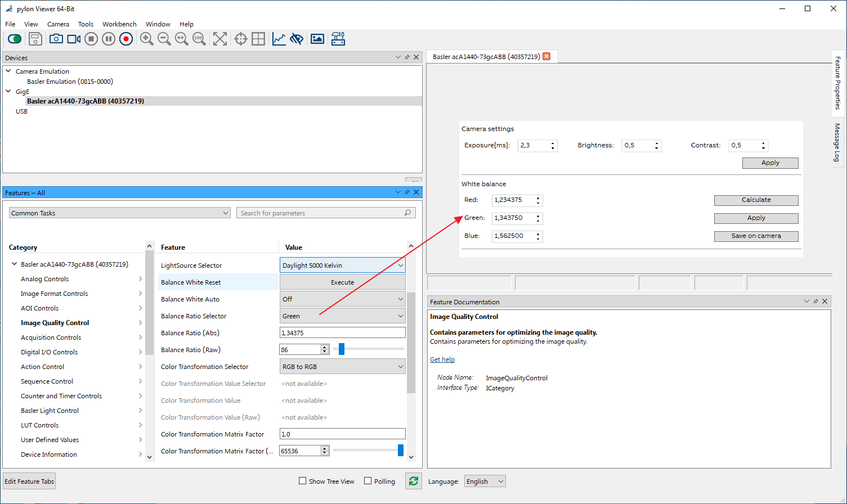Toggle the camera connection switch in toolbar
This screenshot has width=847, height=504.
tap(15, 39)
